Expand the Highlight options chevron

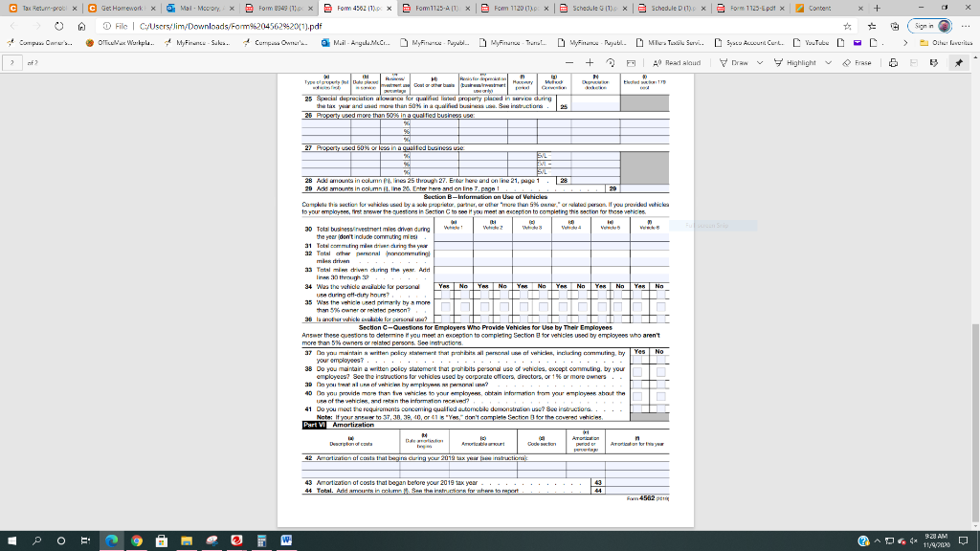pos(830,64)
